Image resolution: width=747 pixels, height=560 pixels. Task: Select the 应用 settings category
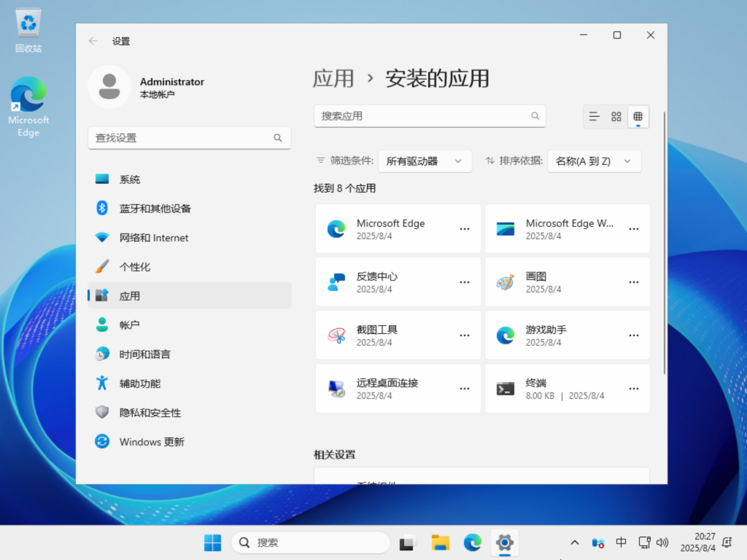[x=190, y=296]
